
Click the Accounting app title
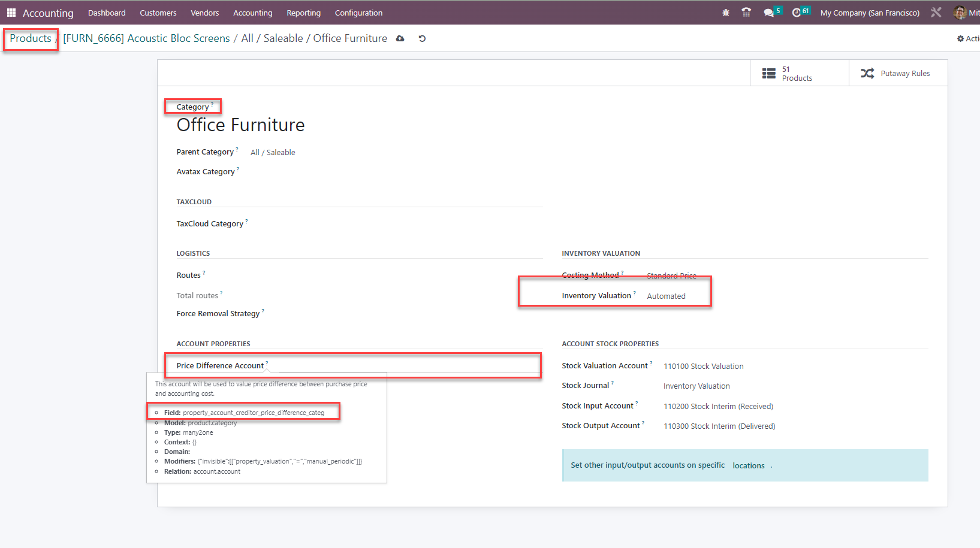[x=48, y=13]
